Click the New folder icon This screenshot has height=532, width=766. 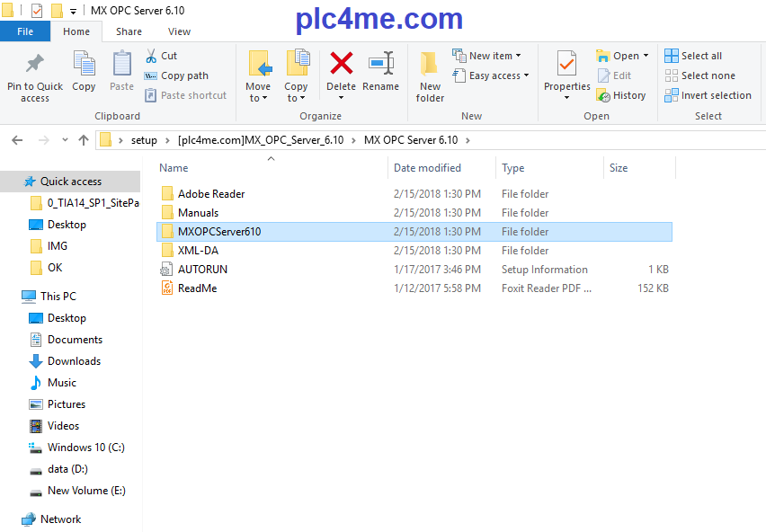430,64
